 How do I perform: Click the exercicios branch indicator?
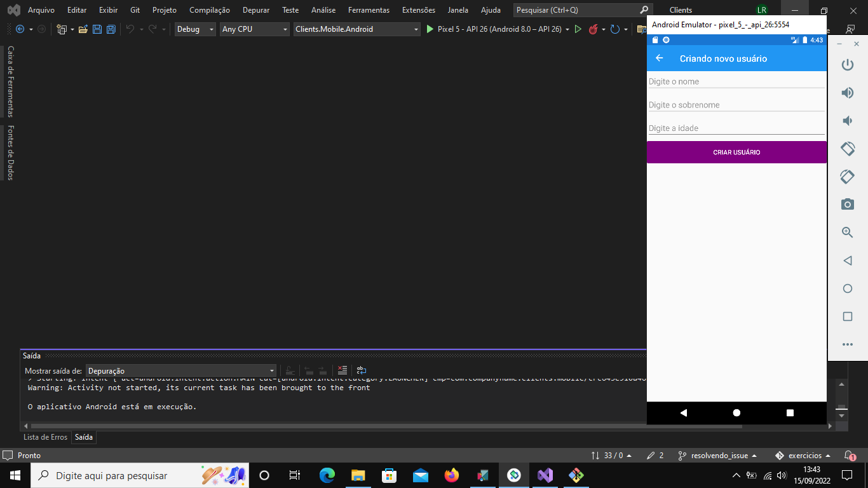tap(802, 456)
